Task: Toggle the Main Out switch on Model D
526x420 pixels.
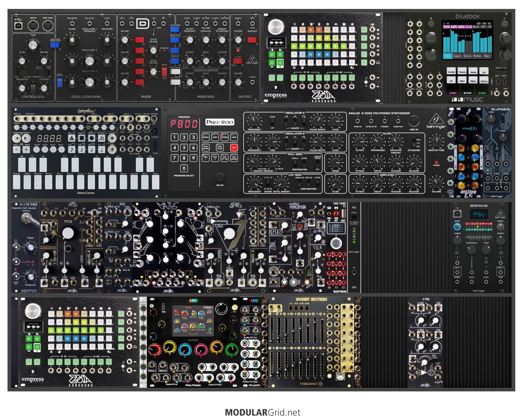Action: pyautogui.click(x=252, y=40)
